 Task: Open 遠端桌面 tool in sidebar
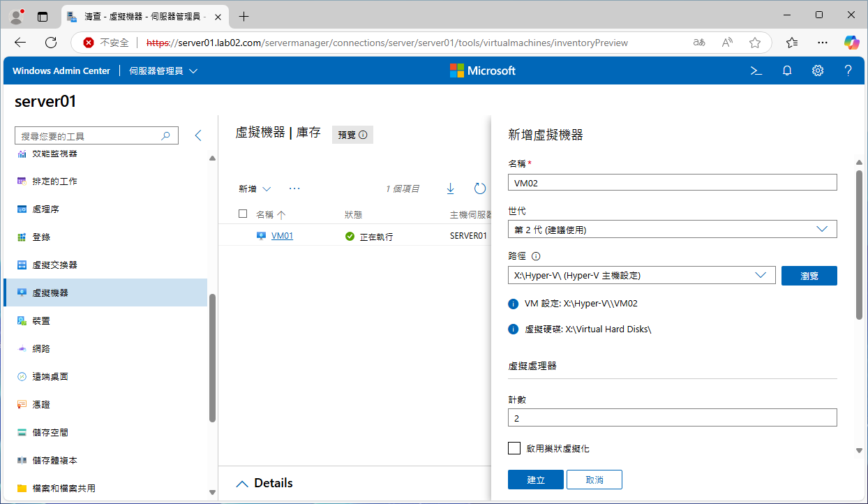click(x=106, y=376)
